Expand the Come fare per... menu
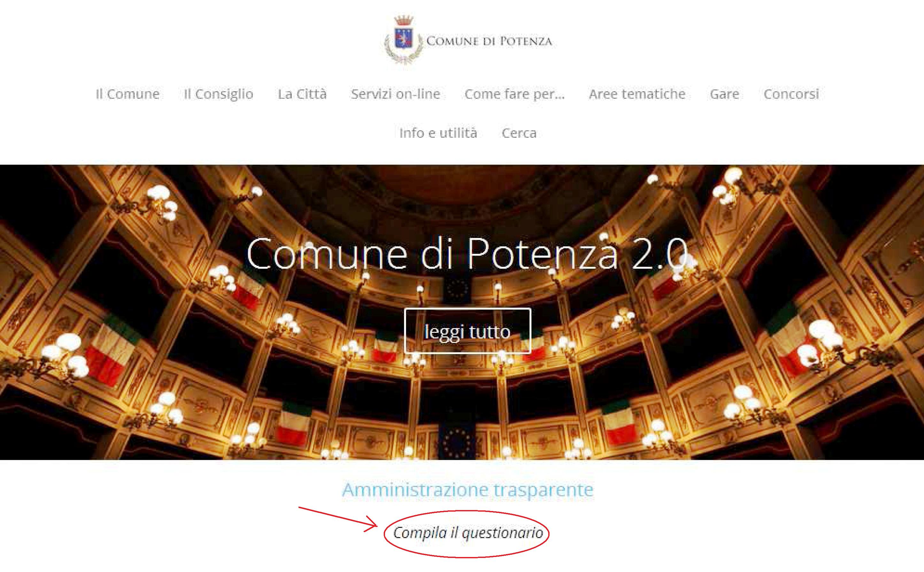The height and width of the screenshot is (572, 924). pyautogui.click(x=515, y=94)
